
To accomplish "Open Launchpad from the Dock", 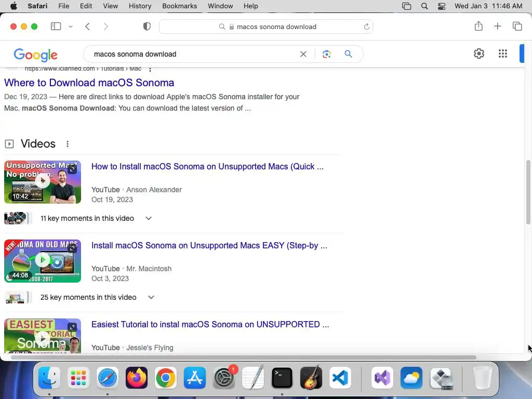I will click(78, 378).
